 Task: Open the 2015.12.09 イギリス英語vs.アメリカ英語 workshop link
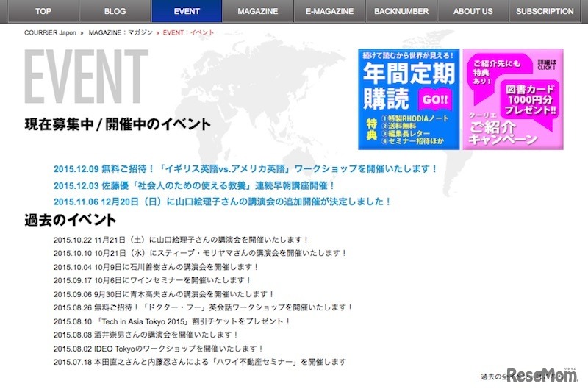[x=245, y=169]
